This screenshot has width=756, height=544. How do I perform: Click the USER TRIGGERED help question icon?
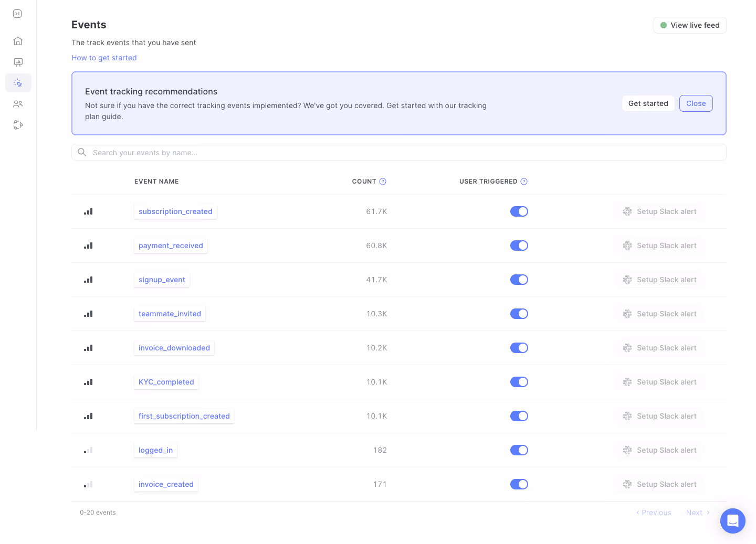click(524, 182)
